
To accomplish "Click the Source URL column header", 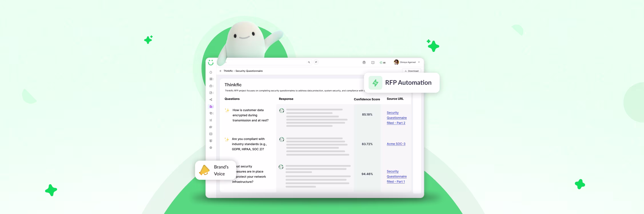I will 395,99.
